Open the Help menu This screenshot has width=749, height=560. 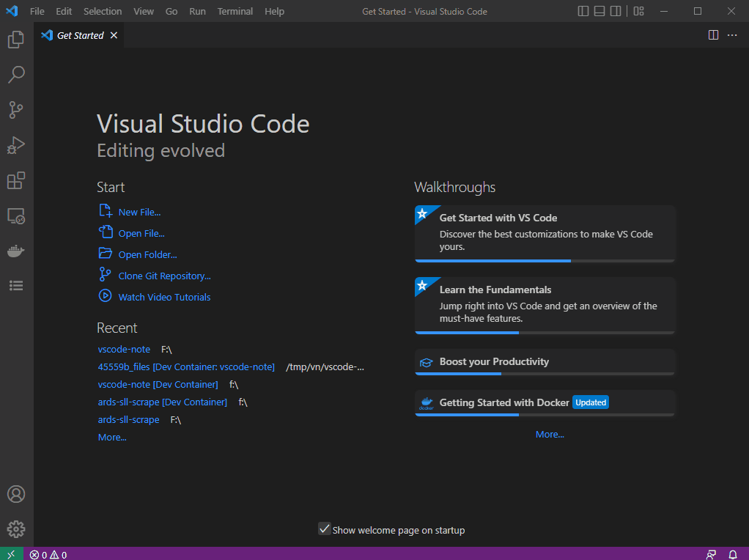coord(274,11)
